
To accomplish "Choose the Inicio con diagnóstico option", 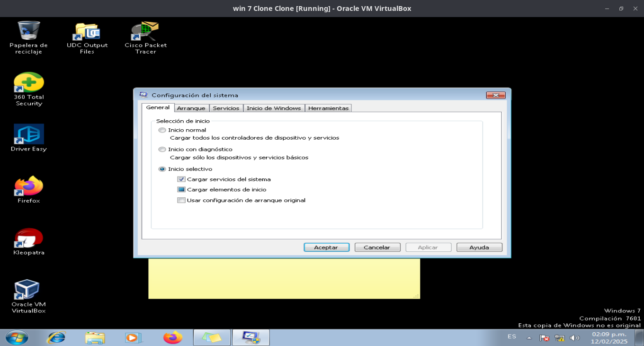I will 162,150.
